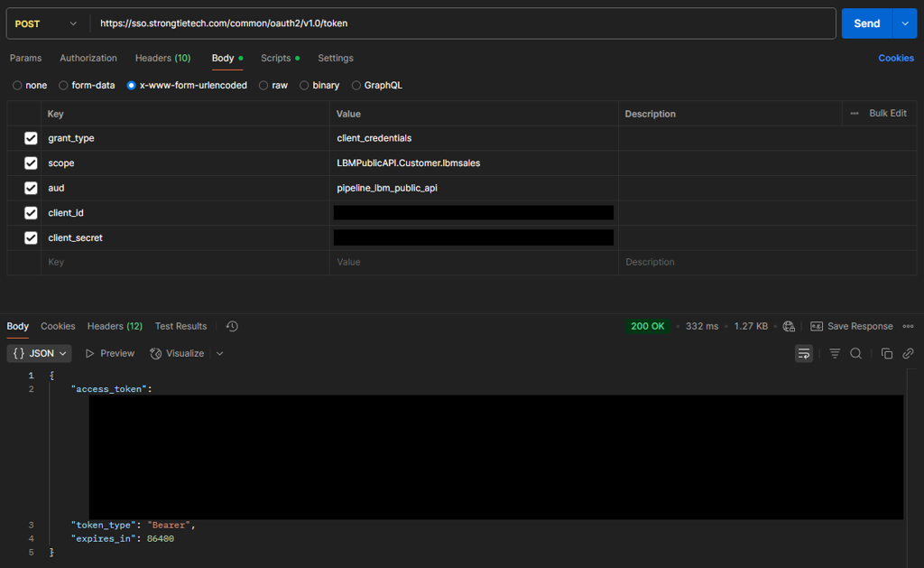Open the response Test Results tab
The height and width of the screenshot is (568, 924).
tap(180, 326)
